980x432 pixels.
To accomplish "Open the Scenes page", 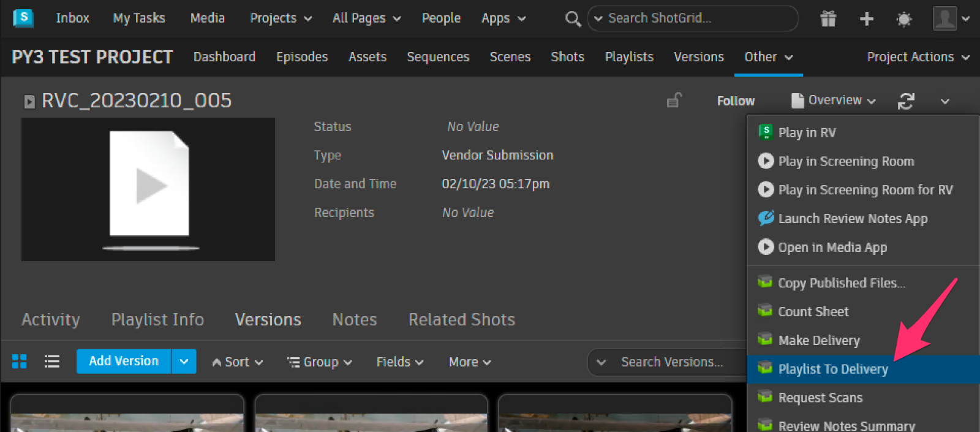I will coord(510,57).
